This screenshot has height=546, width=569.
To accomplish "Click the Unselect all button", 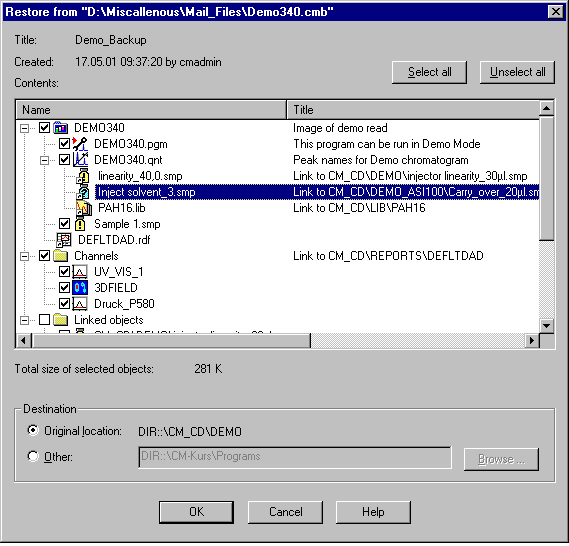I will coord(517,72).
